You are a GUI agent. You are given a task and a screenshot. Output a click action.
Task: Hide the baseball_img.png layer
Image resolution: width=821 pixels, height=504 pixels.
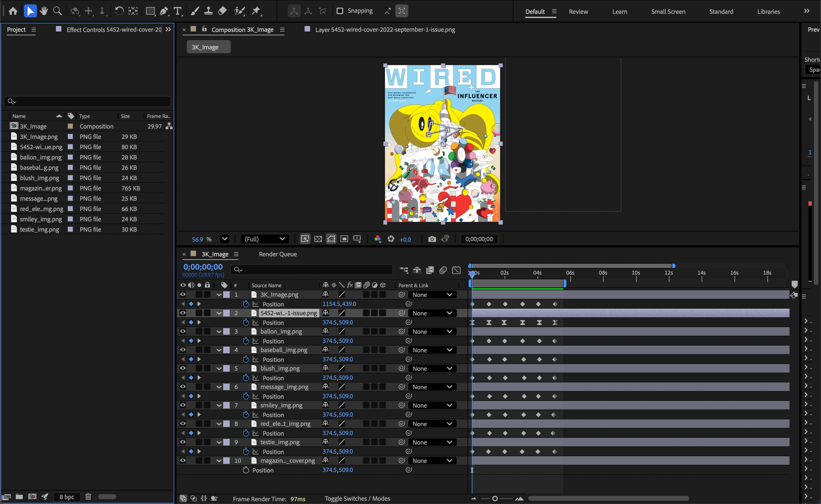coord(183,350)
